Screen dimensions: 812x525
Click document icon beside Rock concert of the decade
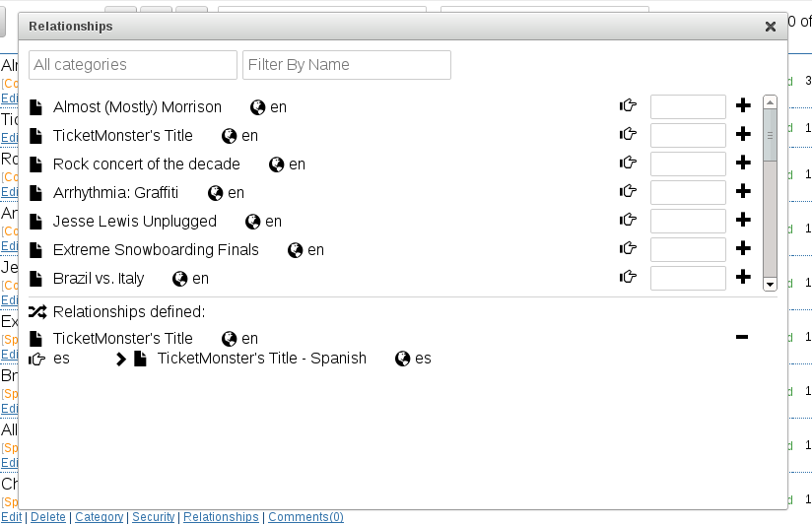[35, 164]
